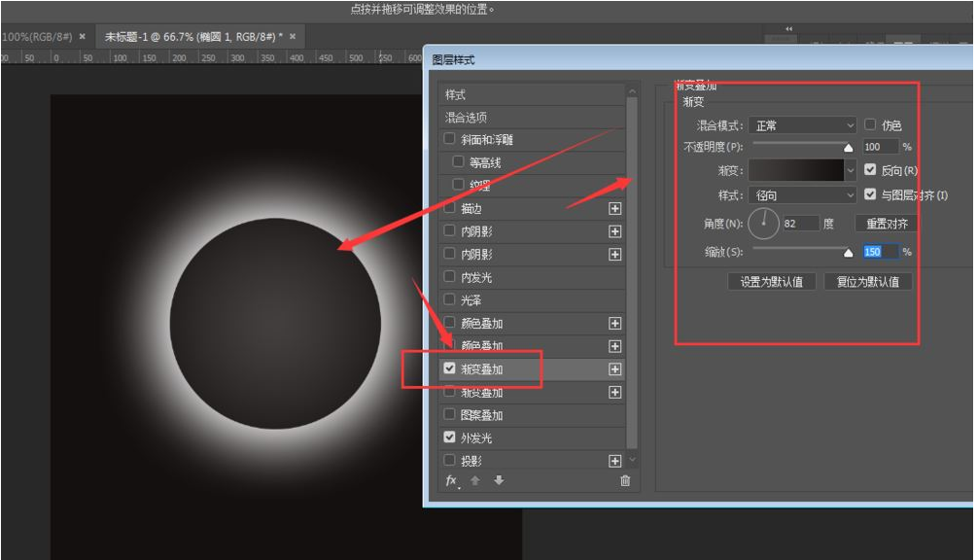Add another 投影 effect with plus icon

[615, 461]
